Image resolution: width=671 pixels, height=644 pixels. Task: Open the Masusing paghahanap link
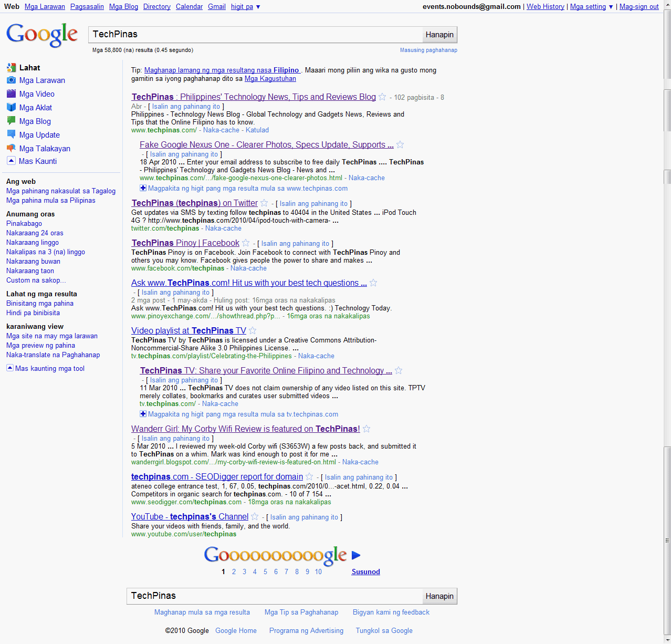428,49
